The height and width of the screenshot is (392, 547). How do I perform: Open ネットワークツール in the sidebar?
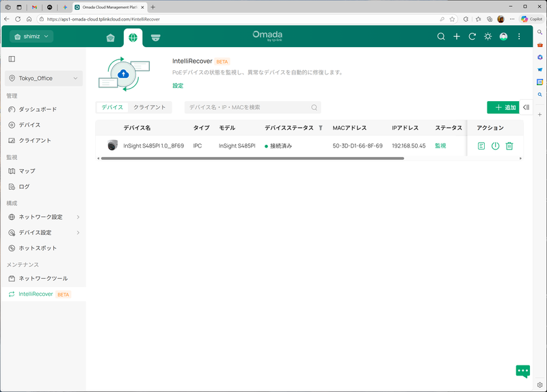pyautogui.click(x=43, y=279)
